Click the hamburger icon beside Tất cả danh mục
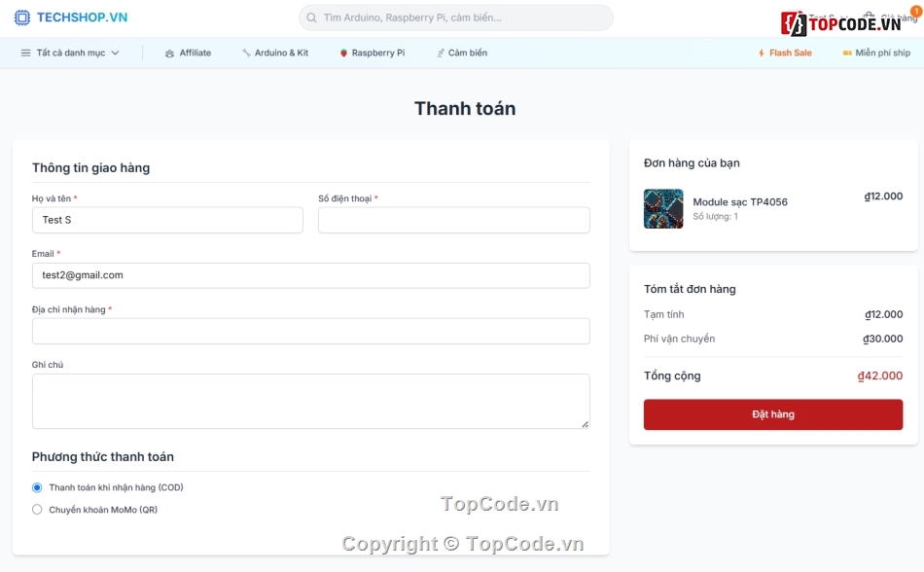 tap(23, 53)
